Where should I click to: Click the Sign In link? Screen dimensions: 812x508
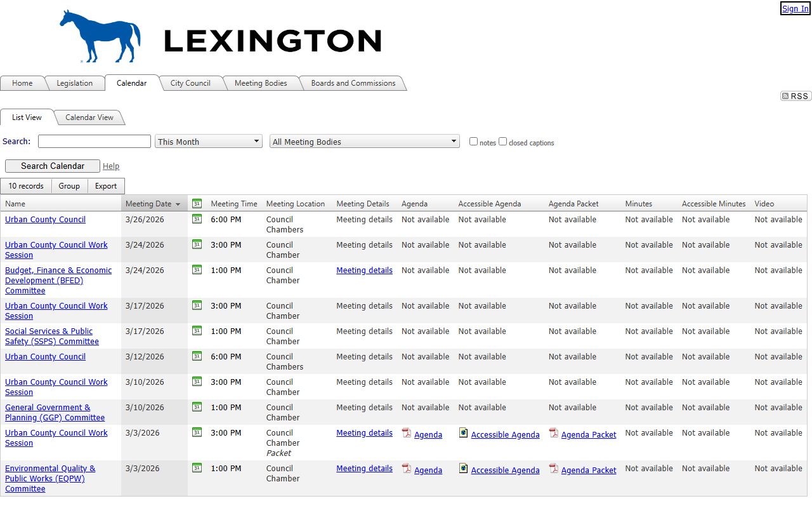pos(795,8)
